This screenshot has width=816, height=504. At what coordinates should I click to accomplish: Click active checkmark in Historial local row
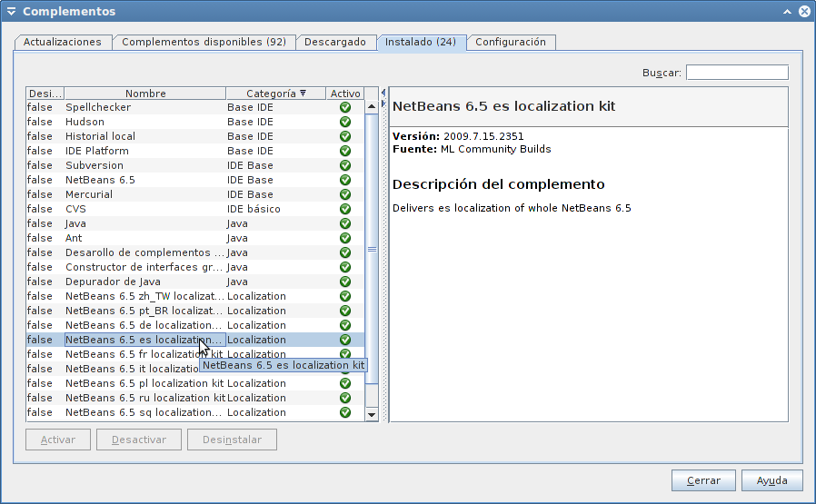coord(345,136)
